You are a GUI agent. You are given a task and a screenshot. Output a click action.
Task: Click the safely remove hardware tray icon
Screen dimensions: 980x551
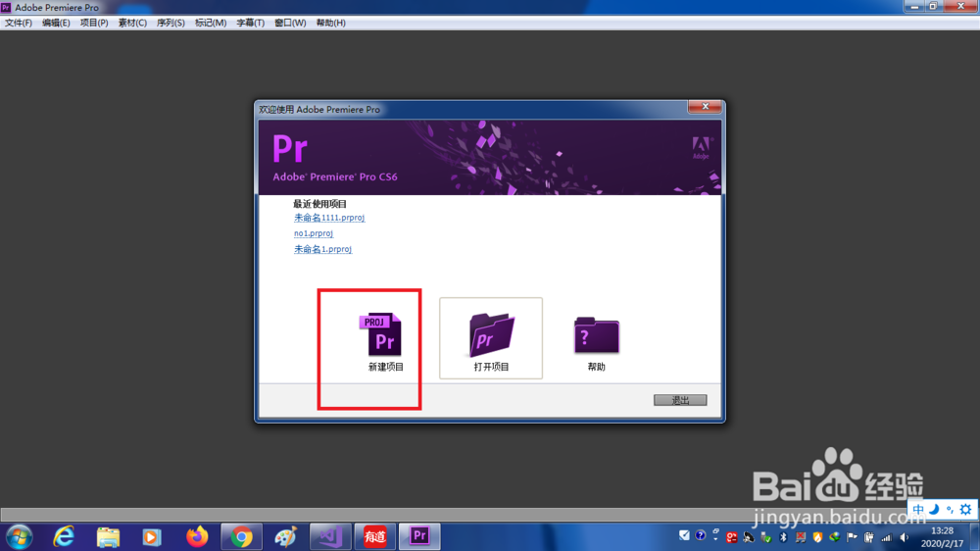coord(765,537)
